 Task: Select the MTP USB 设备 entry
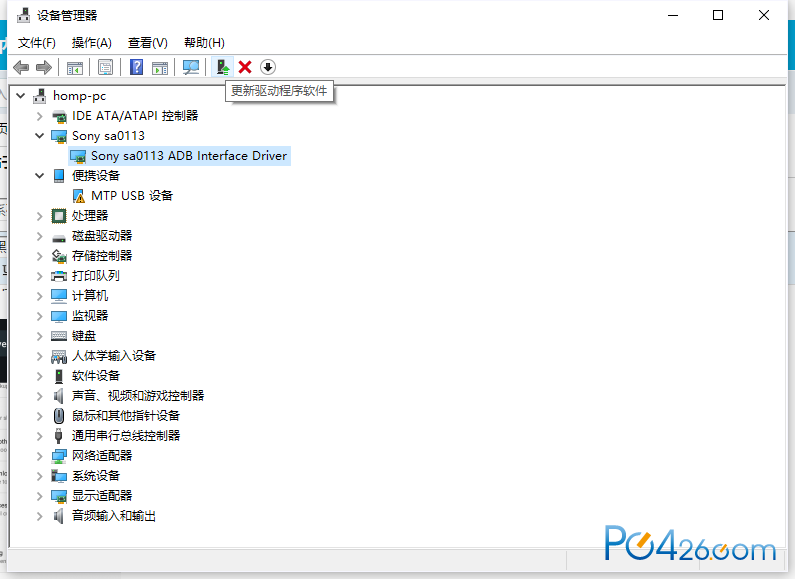(132, 196)
